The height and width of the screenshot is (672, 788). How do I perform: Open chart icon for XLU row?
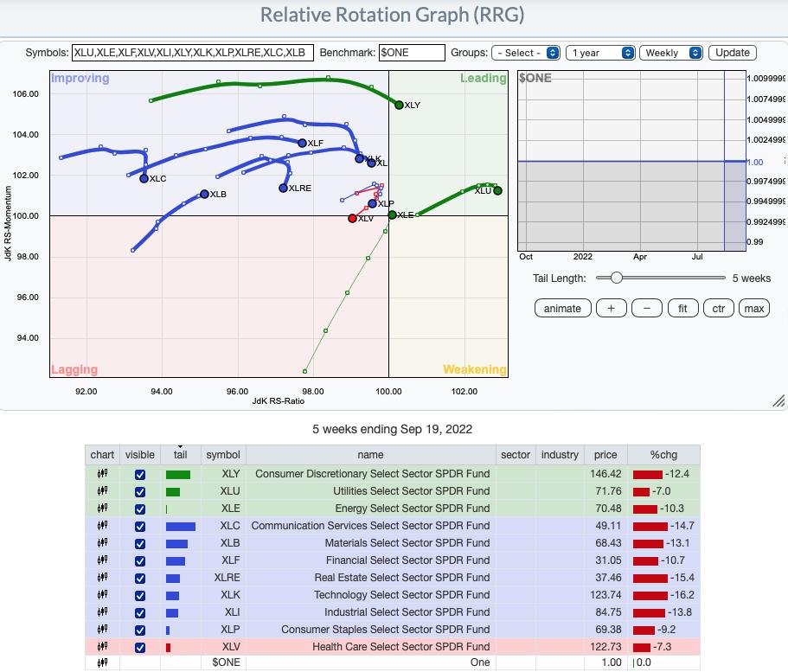pyautogui.click(x=103, y=490)
